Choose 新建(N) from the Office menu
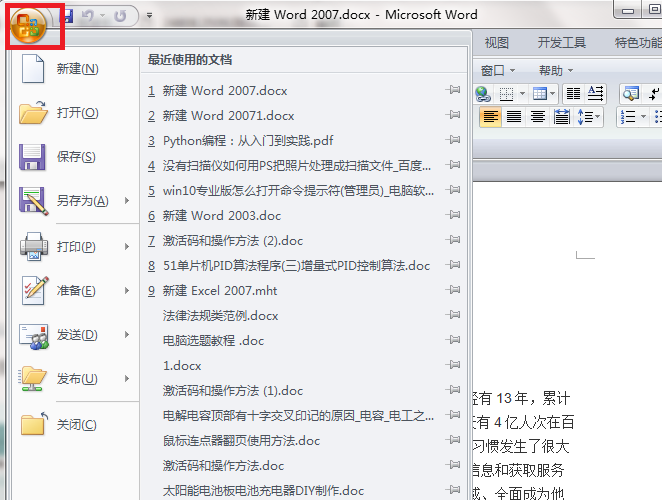The height and width of the screenshot is (500, 662). pyautogui.click(x=75, y=69)
